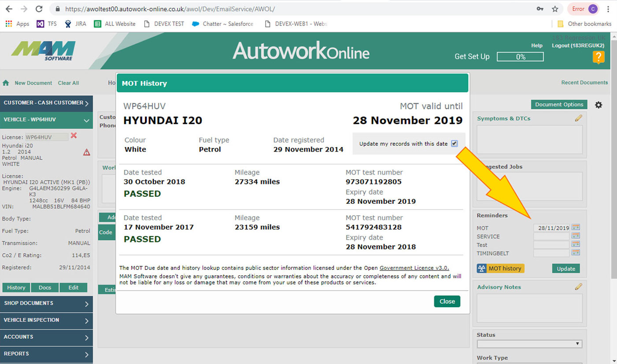
Task: Click the orange question mark help icon
Action: [x=598, y=57]
